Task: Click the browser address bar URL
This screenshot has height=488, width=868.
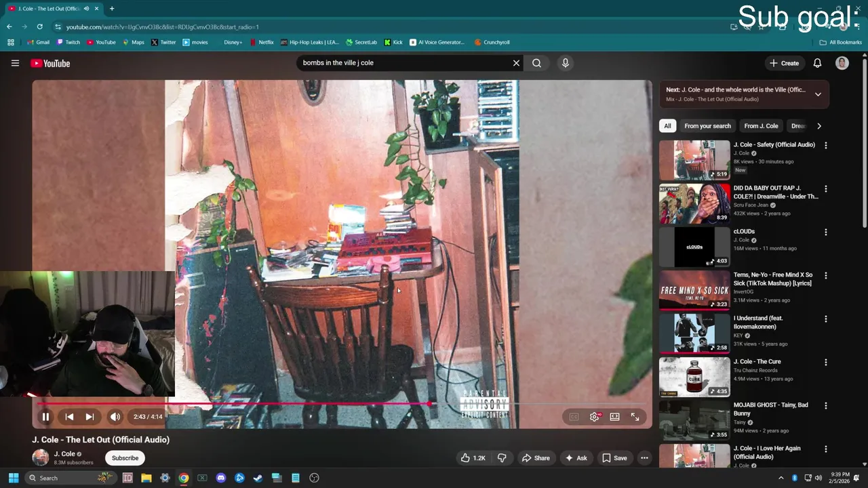Action: point(162,26)
